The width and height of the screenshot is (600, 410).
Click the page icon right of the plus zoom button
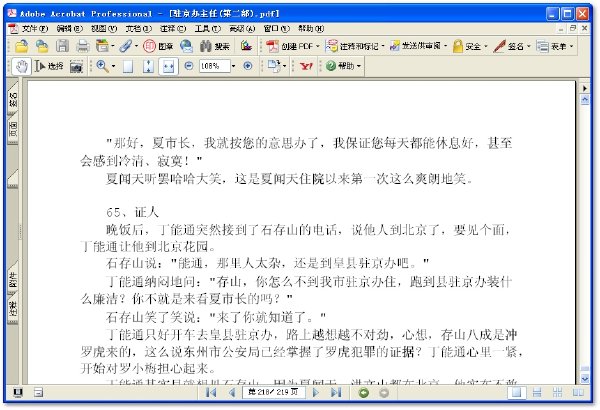(x=274, y=66)
